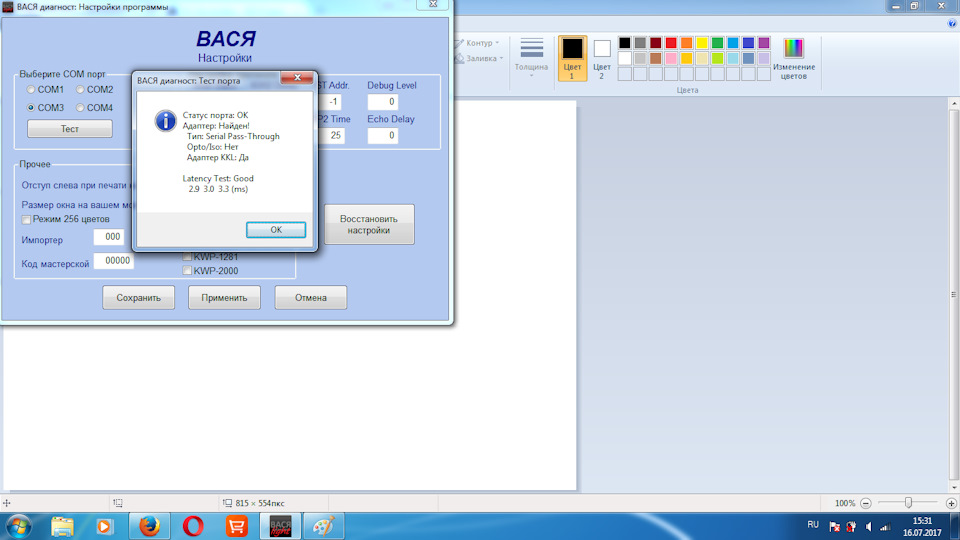Click RU language indicator in tray

click(813, 525)
